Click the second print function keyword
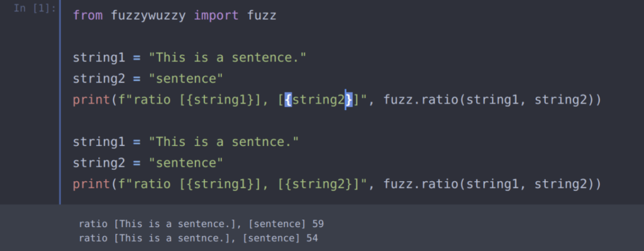This screenshot has width=644, height=251. 92,184
